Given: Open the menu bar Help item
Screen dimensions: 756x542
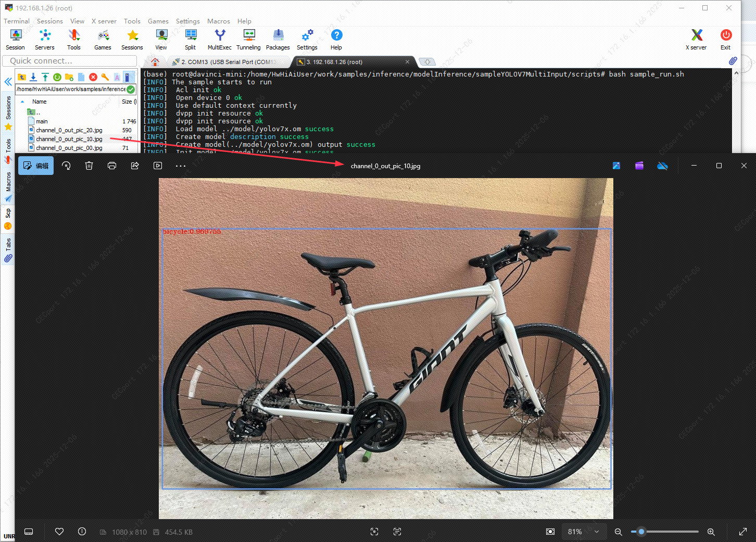Looking at the screenshot, I should [244, 21].
